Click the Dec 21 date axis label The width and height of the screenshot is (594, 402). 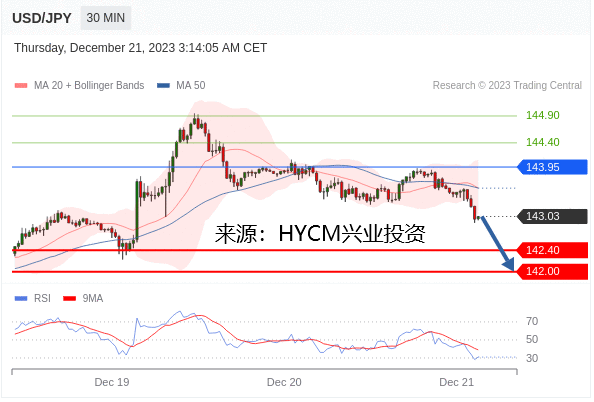(456, 382)
